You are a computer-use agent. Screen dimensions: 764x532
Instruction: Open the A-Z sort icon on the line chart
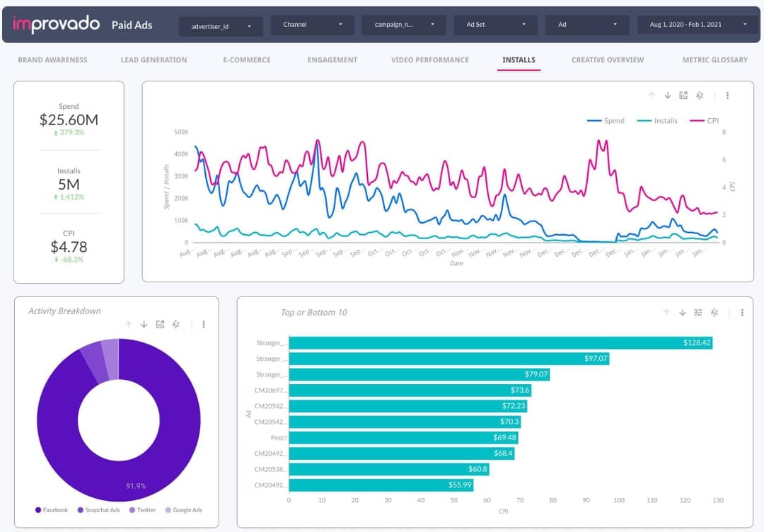(700, 95)
